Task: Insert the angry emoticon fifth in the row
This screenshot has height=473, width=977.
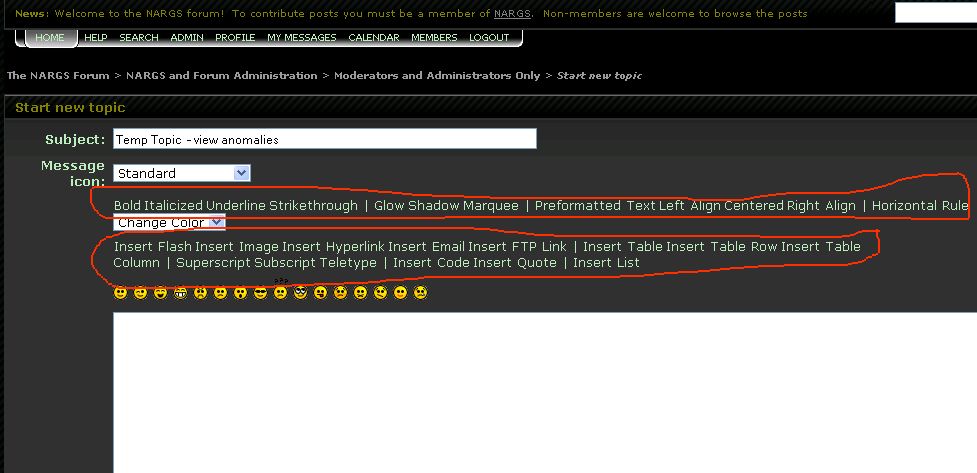Action: pos(200,293)
